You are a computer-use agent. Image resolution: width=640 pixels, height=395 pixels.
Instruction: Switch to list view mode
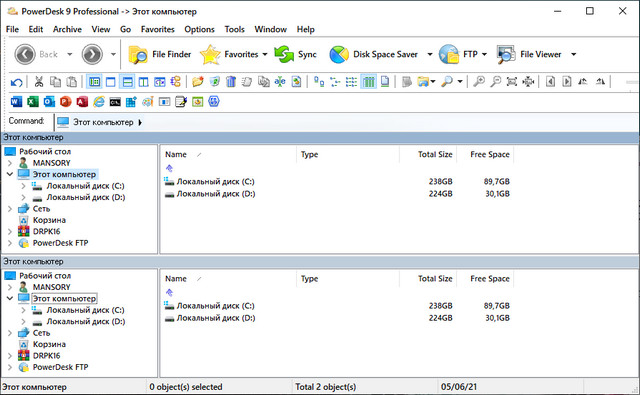point(351,82)
